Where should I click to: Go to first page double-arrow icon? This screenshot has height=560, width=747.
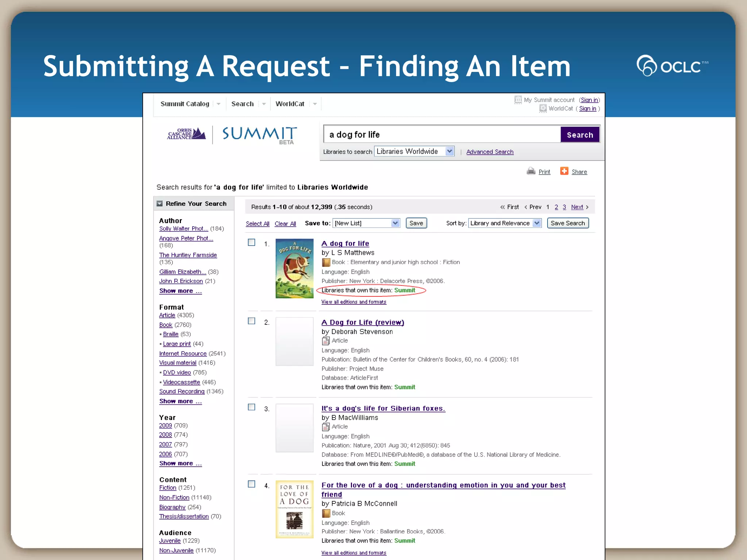(x=502, y=207)
